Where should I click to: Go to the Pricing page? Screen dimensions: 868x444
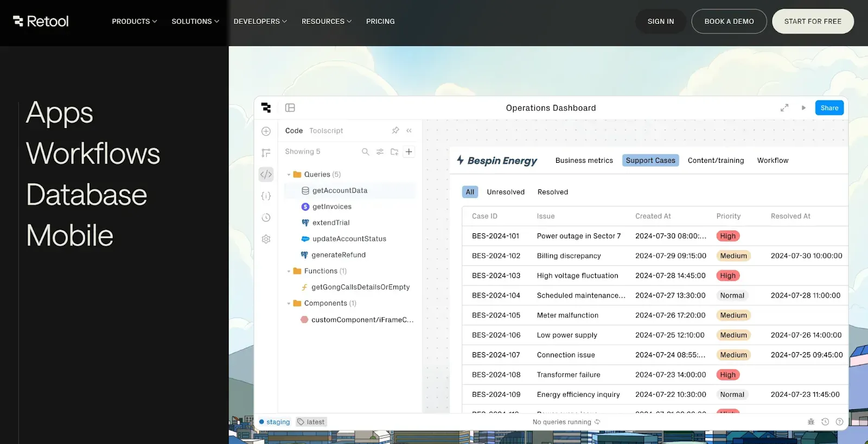click(380, 22)
